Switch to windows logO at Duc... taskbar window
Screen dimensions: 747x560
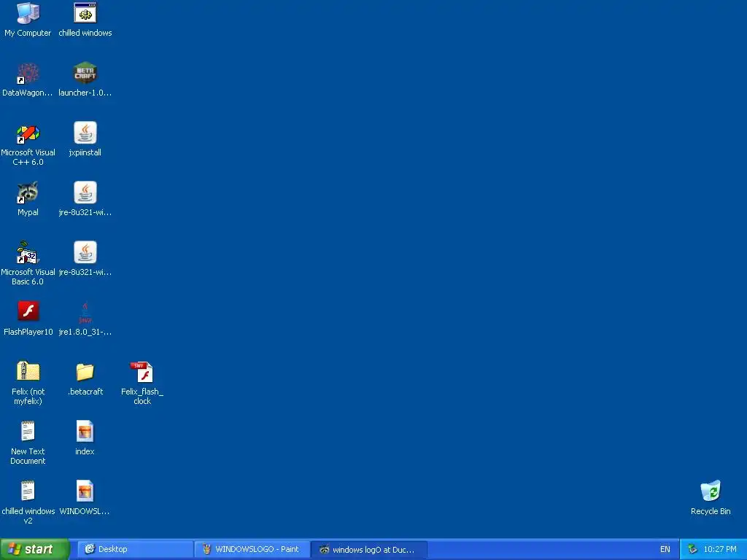click(369, 549)
